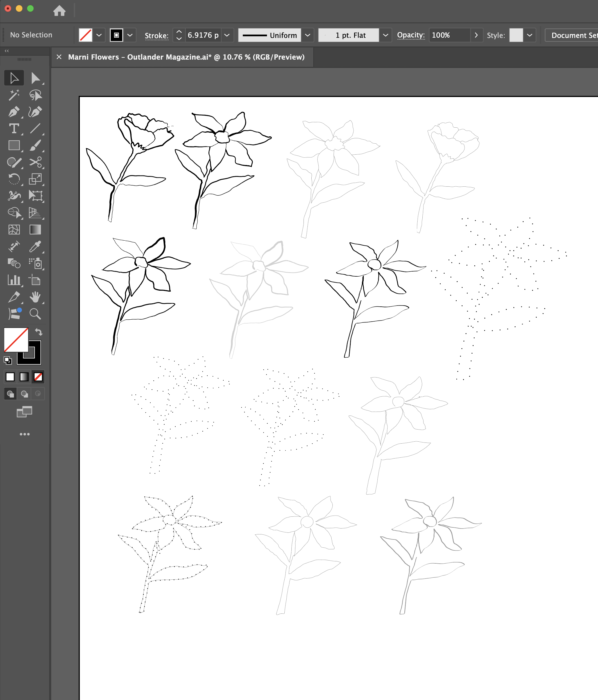
Task: Open the 1 pt. Flat brush dropdown
Action: [386, 35]
